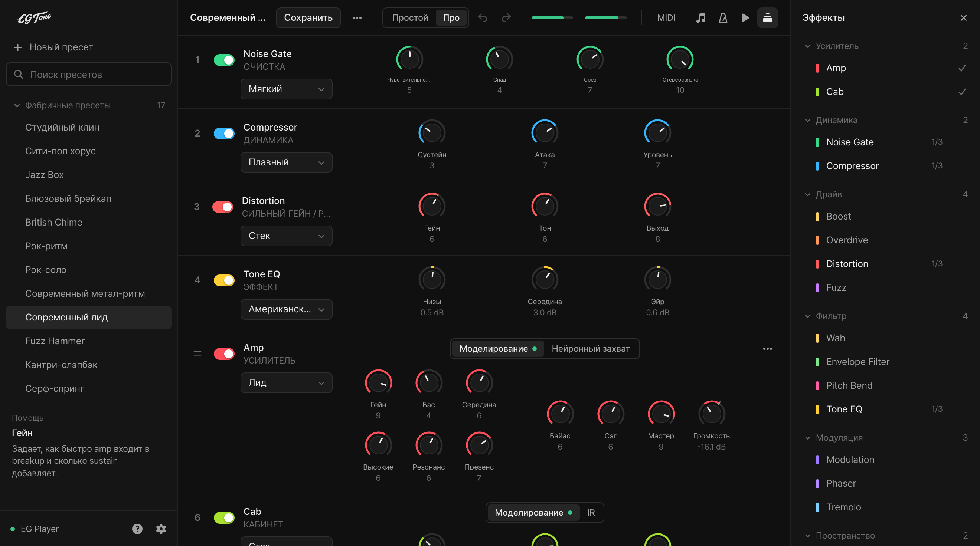Disable the Noise Gate toggle
This screenshot has height=546, width=980.
pos(224,60)
